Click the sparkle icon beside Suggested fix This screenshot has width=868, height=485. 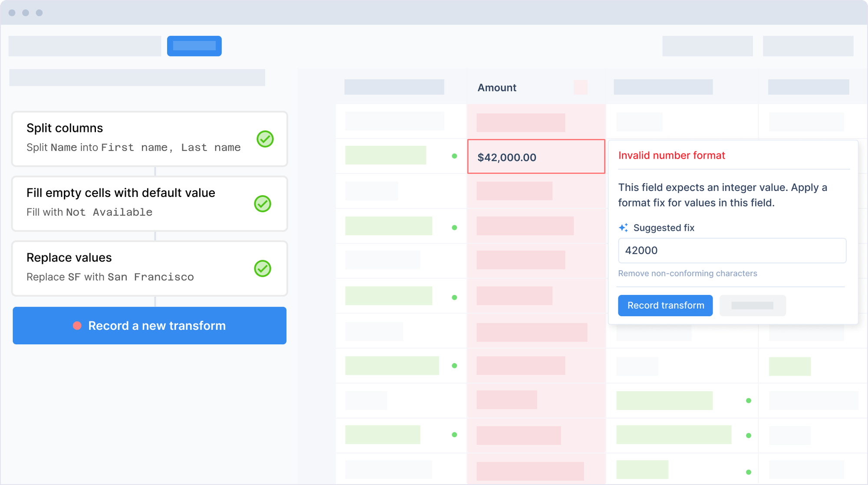(624, 227)
